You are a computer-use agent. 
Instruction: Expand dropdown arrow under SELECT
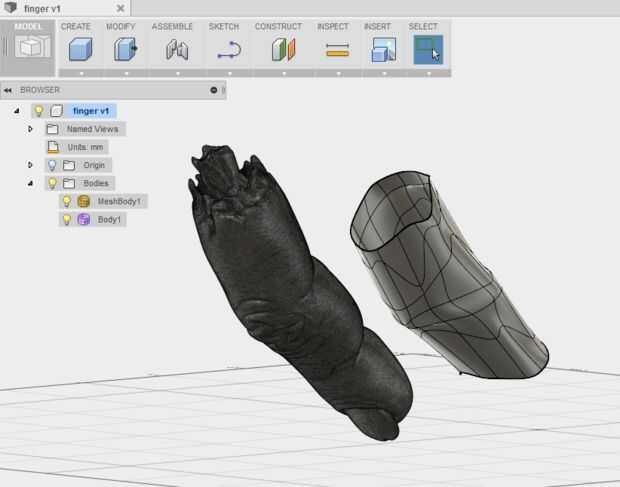tap(429, 73)
